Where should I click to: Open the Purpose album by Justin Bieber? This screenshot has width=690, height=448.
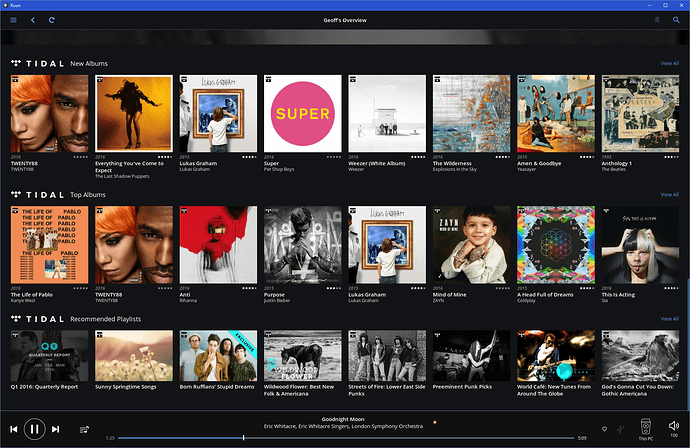click(303, 245)
